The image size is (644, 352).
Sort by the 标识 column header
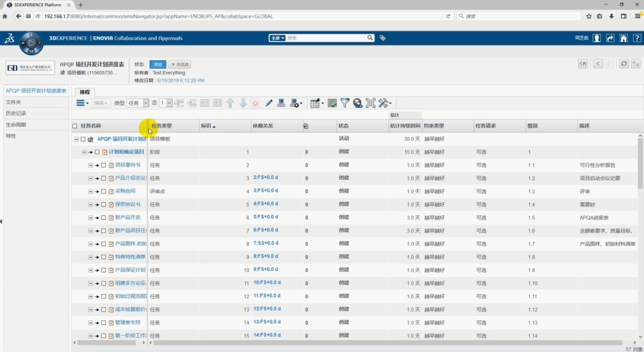(x=208, y=126)
